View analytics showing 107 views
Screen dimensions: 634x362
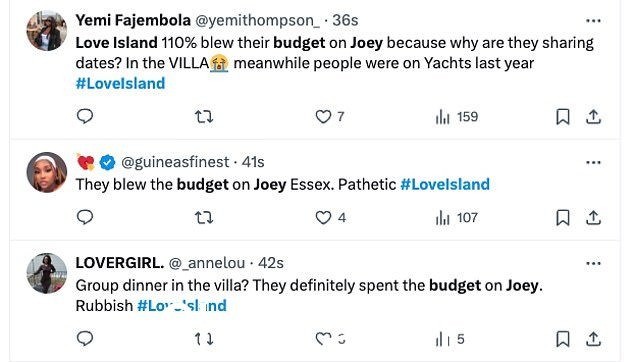457,218
